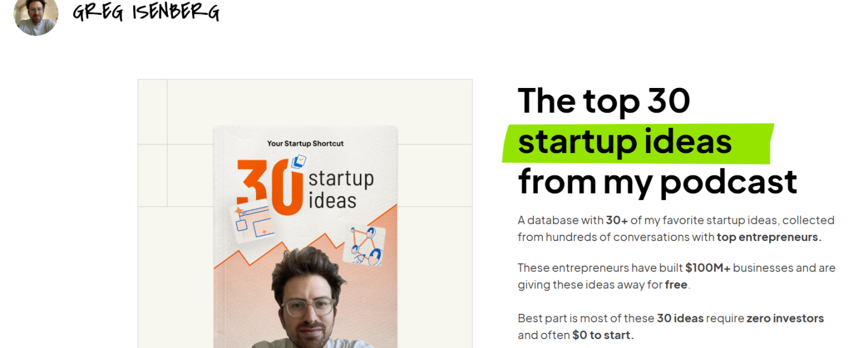The image size is (868, 348).
Task: Click the people network icon on the book
Action: click(364, 245)
